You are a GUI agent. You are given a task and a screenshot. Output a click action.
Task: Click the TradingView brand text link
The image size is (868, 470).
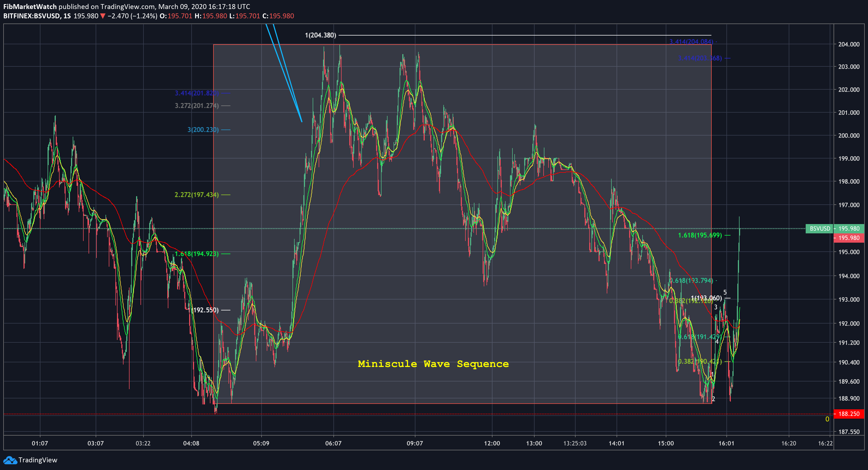[x=38, y=460]
